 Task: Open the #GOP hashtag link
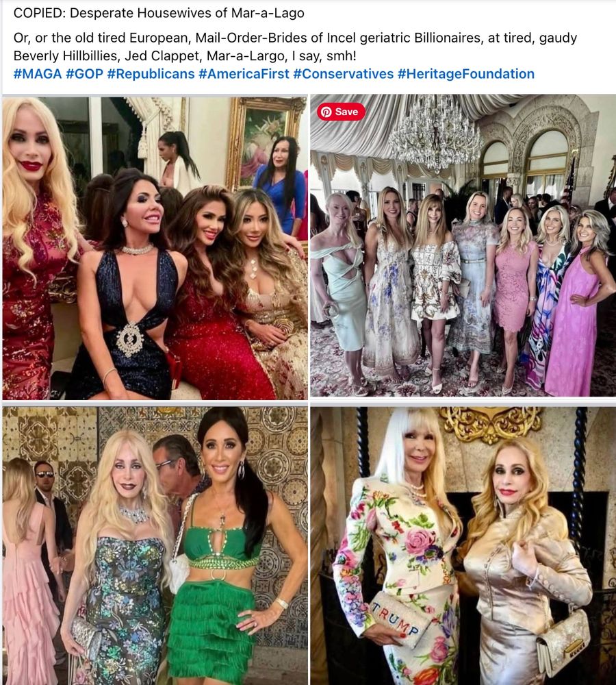tap(84, 74)
